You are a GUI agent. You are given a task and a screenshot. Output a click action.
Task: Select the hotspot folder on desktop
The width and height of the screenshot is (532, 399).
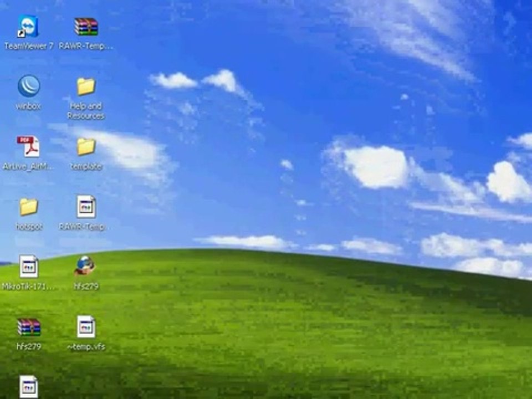28,207
